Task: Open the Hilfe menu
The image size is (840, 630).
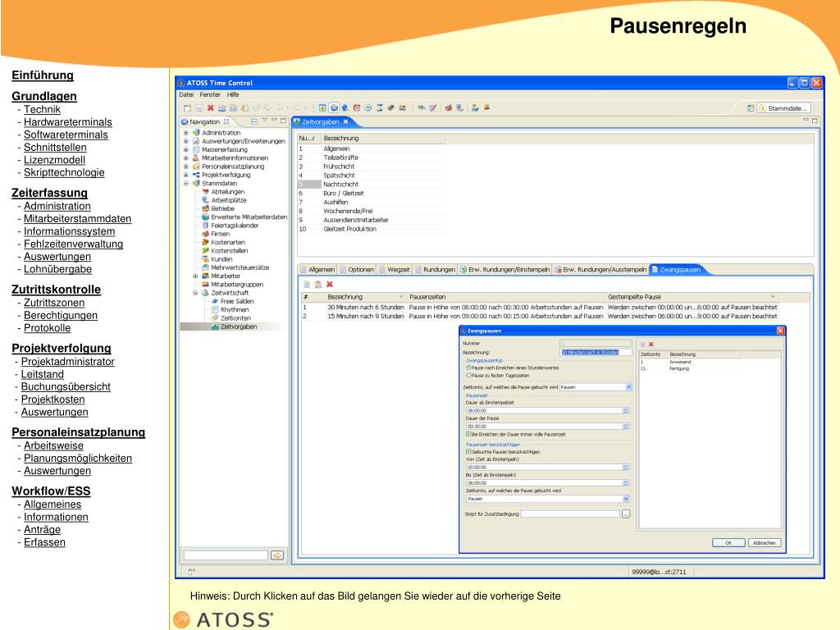Action: coord(233,95)
